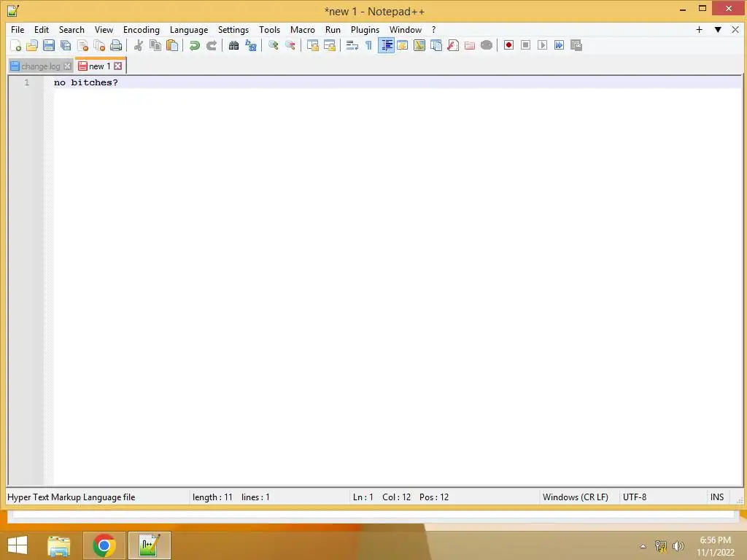Click line number 1 in the margin
This screenshot has height=560, width=747.
point(27,82)
